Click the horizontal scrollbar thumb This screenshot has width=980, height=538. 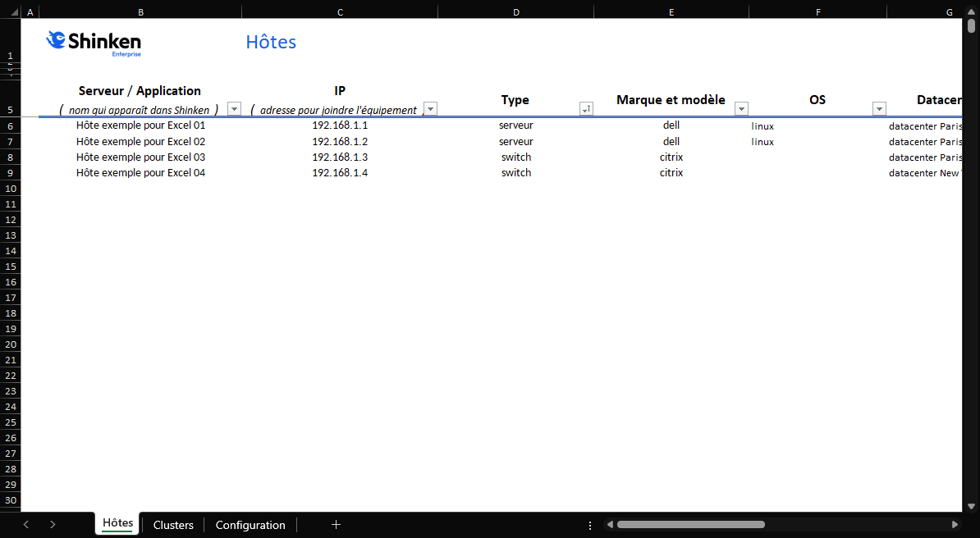click(x=690, y=525)
